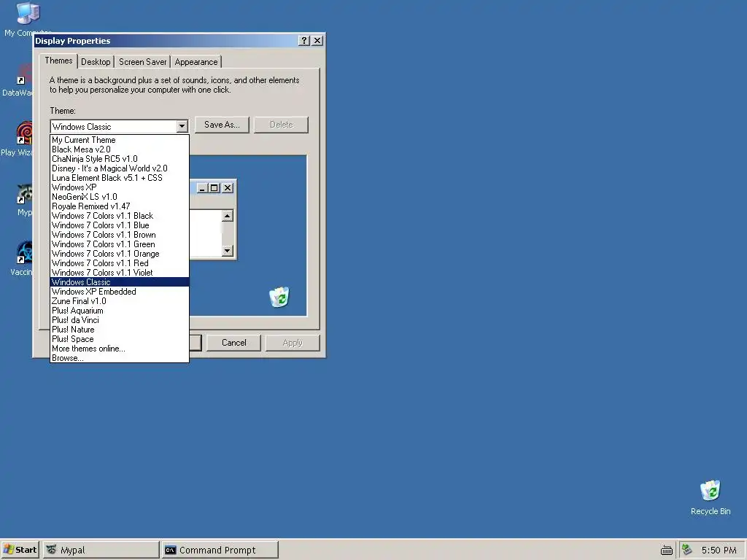The height and width of the screenshot is (560, 747).
Task: Select the Black Mesa v2.0 theme
Action: (120, 149)
